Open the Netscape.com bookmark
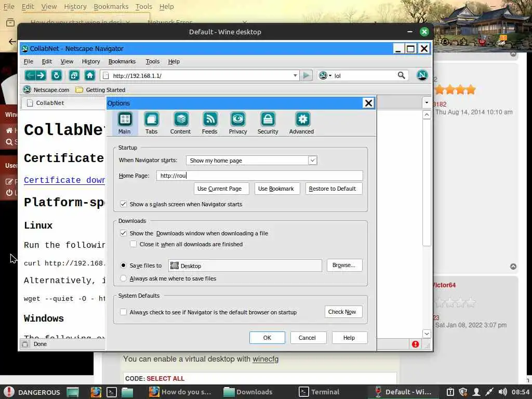Viewport: 532px width, 399px height. coord(46,90)
